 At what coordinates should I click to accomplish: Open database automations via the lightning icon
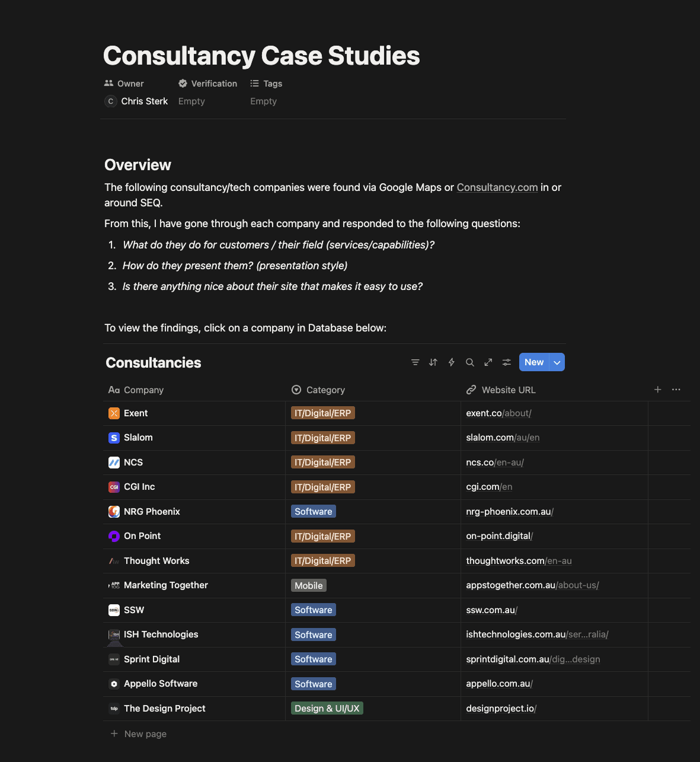(x=451, y=362)
